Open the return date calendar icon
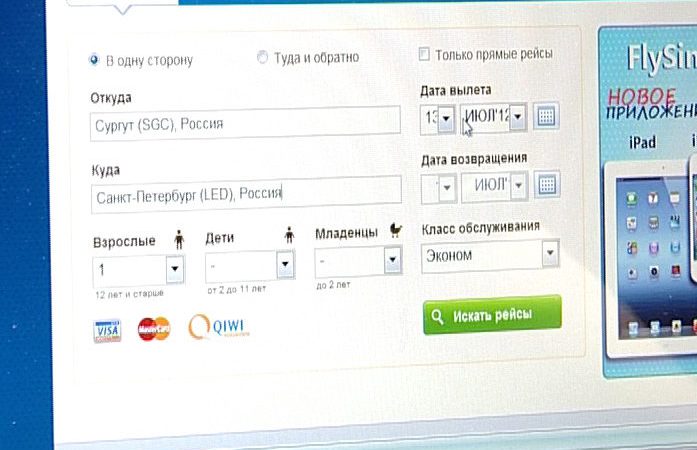The image size is (697, 450). click(547, 184)
